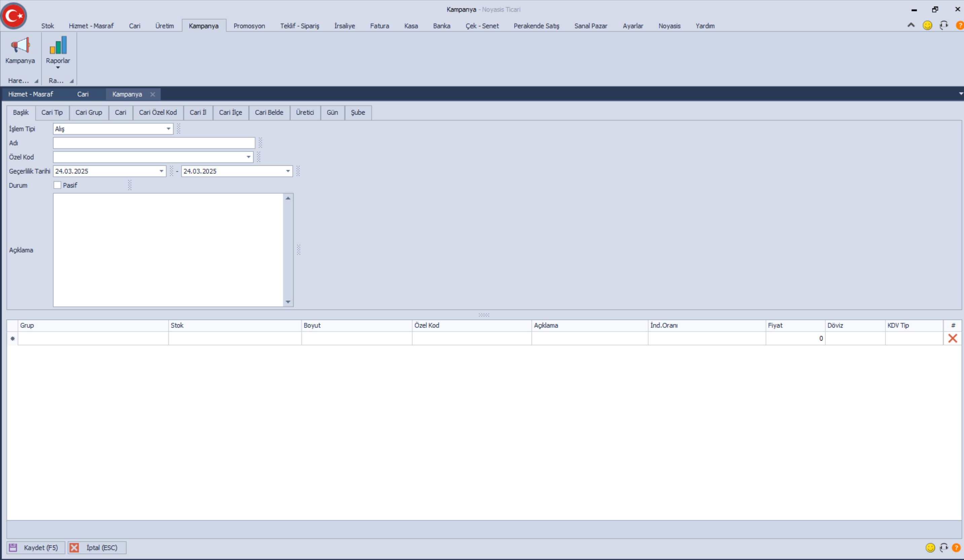Click the Kaydet (F5) save button
The width and height of the screenshot is (964, 560).
tap(36, 547)
